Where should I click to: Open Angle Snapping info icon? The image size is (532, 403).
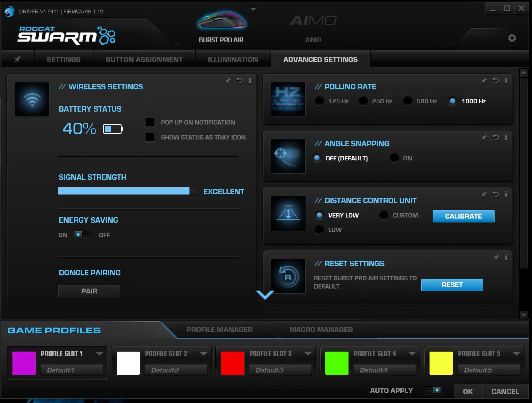(506, 137)
